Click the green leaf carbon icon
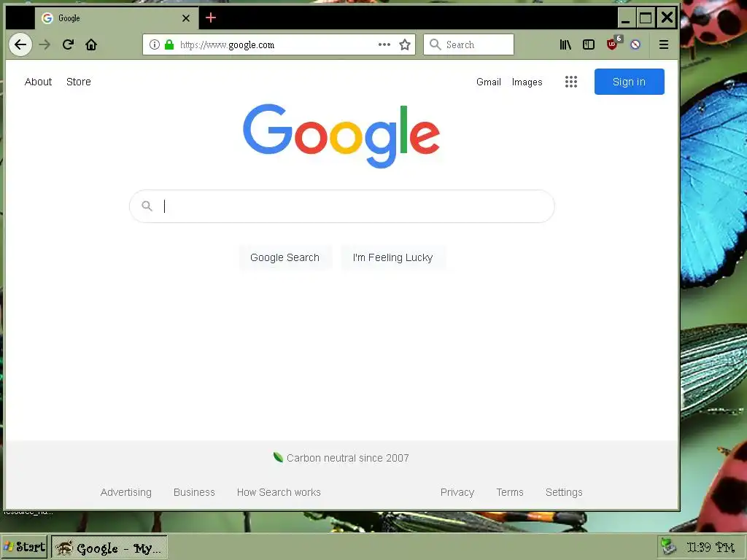Screen dimensions: 747x560 pos(278,457)
